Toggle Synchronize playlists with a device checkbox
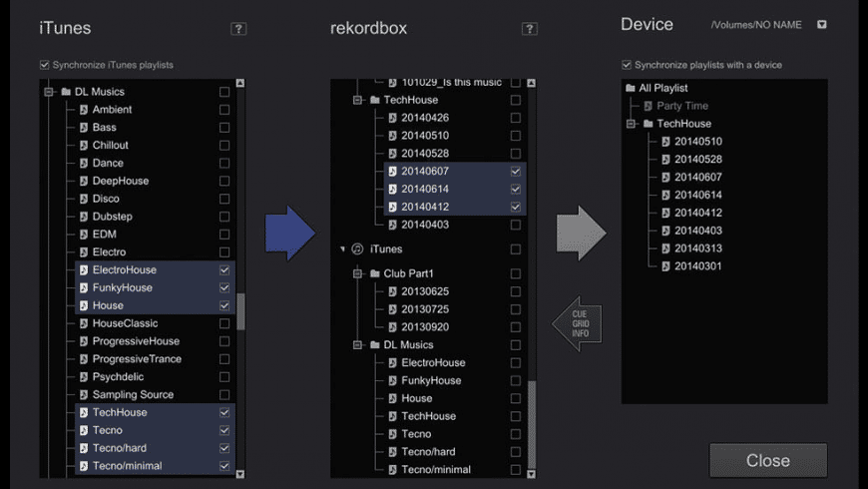This screenshot has height=489, width=868. pos(627,65)
